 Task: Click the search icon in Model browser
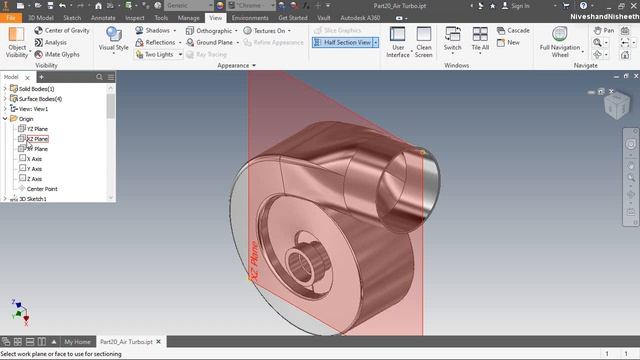pos(99,77)
